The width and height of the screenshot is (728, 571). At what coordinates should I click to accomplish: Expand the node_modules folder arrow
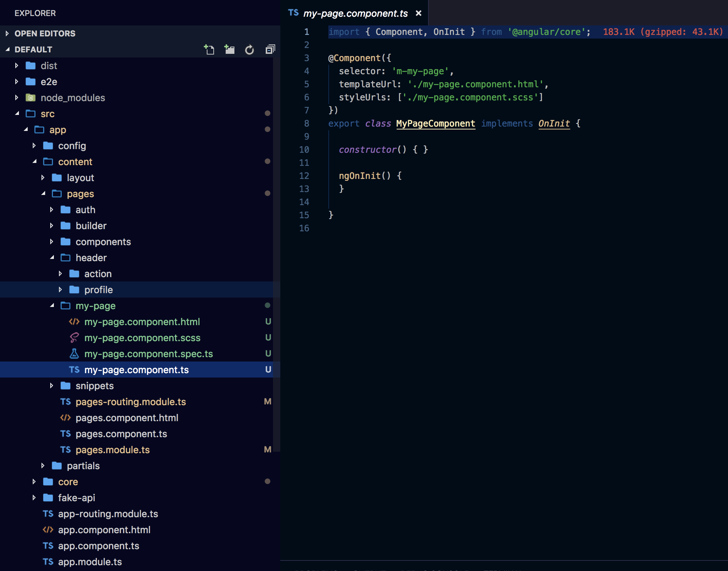16,97
